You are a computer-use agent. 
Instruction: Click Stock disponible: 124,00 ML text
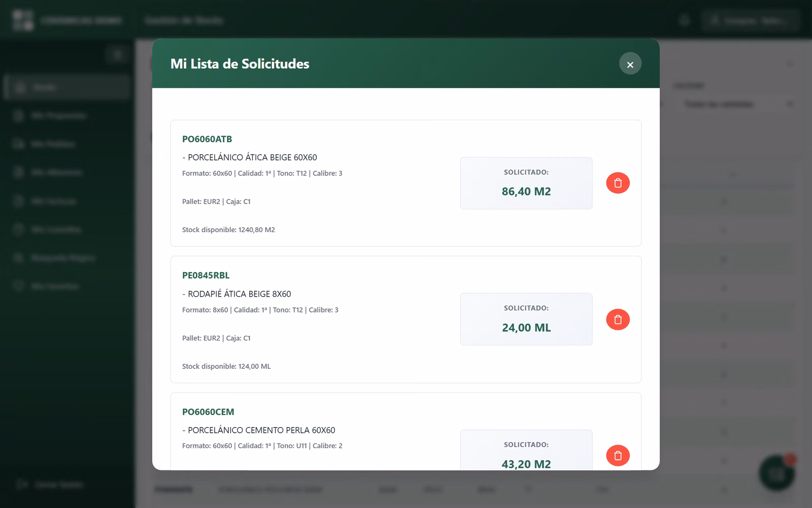click(x=226, y=366)
